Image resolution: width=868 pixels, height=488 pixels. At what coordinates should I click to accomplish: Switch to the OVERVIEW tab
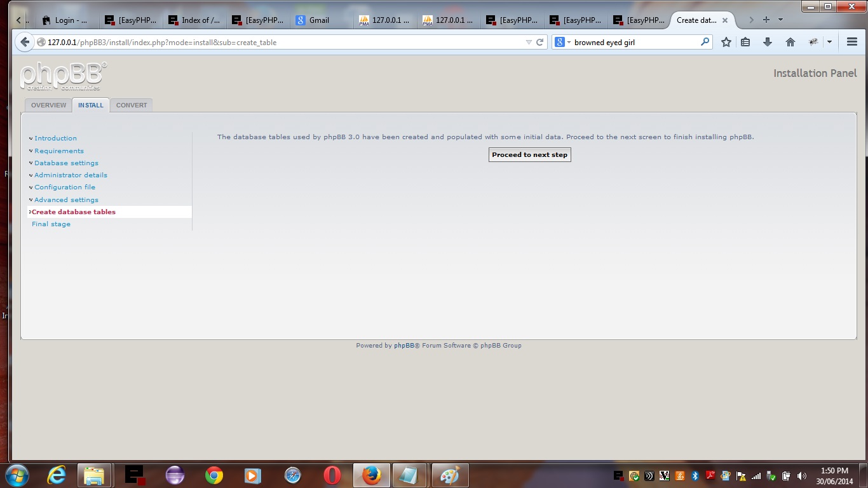[x=48, y=105]
